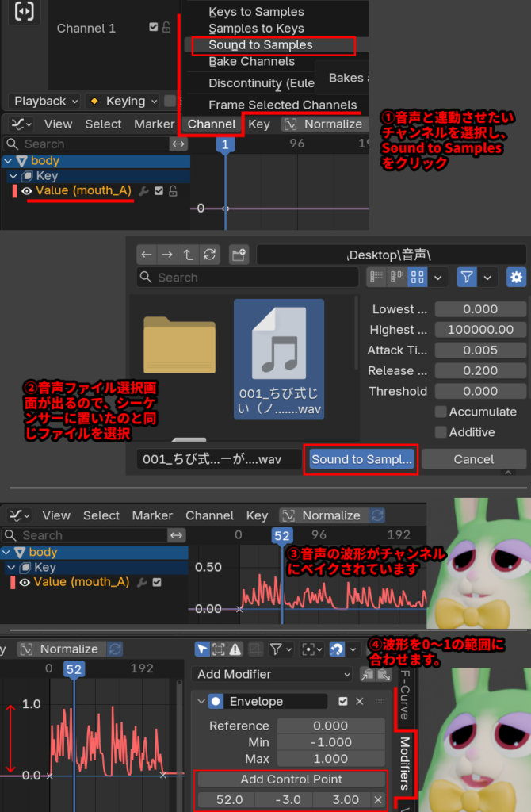The width and height of the screenshot is (531, 812).
Task: Open the Add Modifier dropdown
Action: pos(273,674)
